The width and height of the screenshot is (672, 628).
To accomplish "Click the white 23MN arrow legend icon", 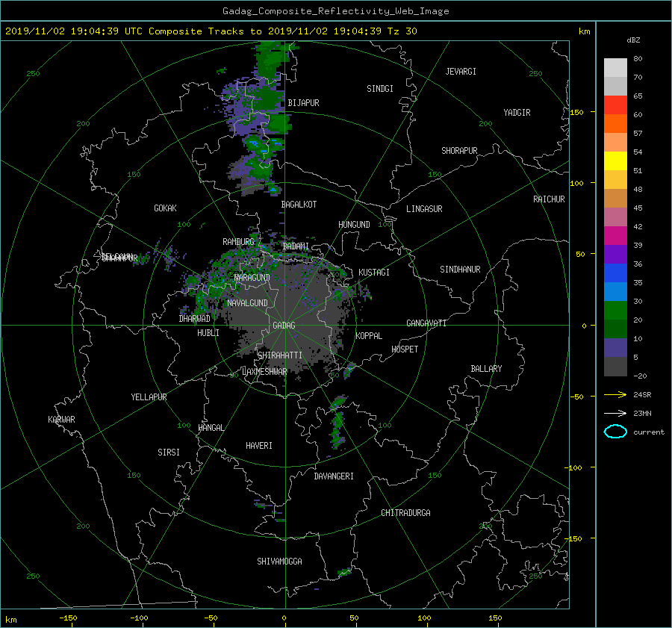I will tap(615, 413).
